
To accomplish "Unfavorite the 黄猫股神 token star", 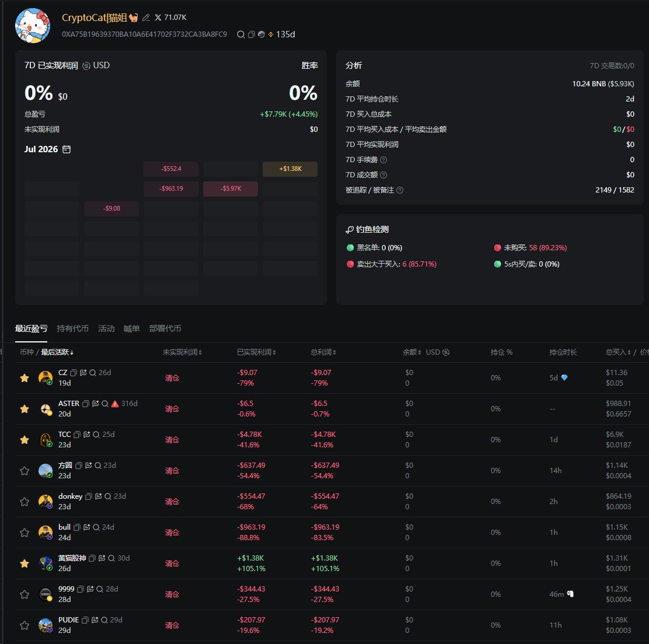I will click(x=25, y=563).
